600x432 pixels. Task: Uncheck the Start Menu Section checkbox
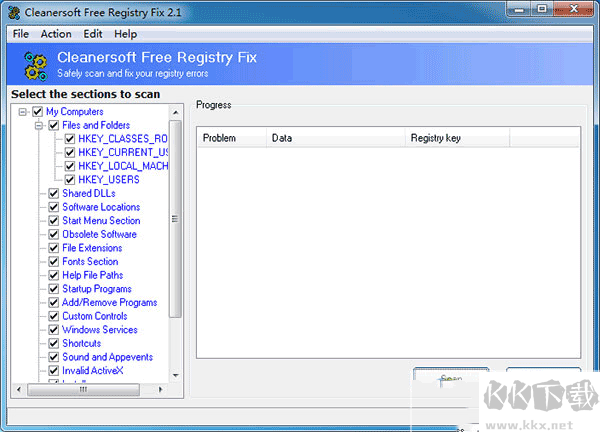click(54, 221)
